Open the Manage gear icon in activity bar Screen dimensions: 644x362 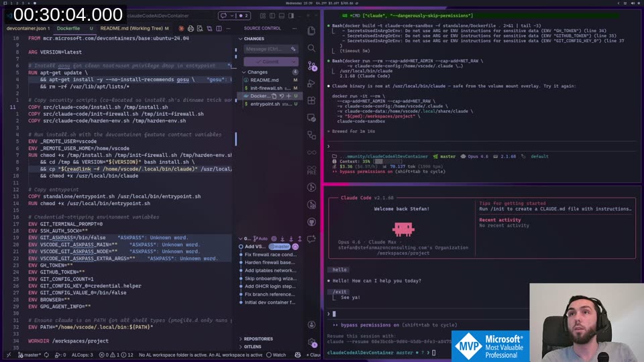pyautogui.click(x=312, y=342)
